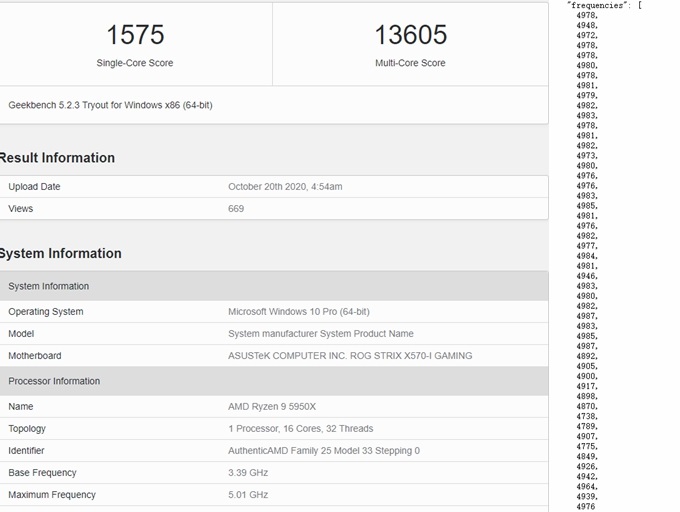This screenshot has width=680, height=512.
Task: Click the "frequencies" key in JSON list
Action: (x=598, y=5)
